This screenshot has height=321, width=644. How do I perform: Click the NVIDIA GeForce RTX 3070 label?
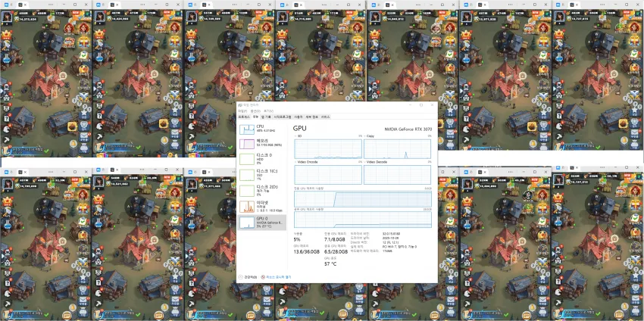click(x=408, y=129)
